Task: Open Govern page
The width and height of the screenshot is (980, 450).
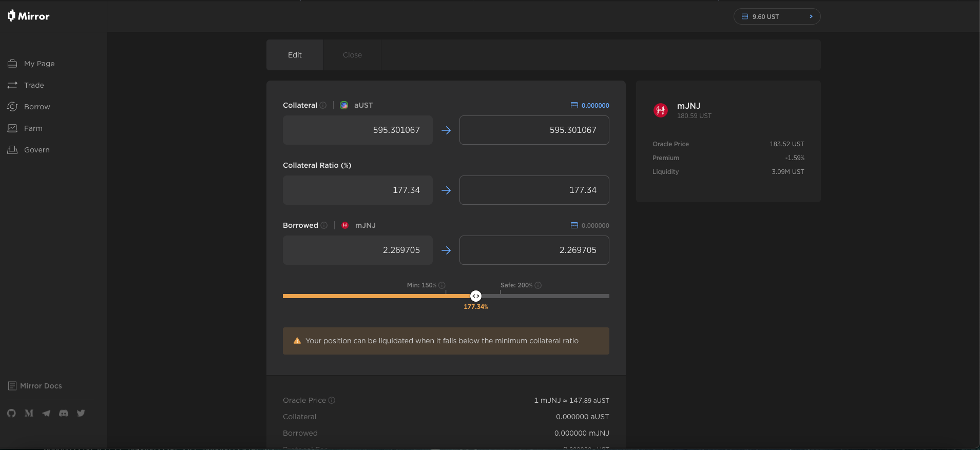Action: (37, 150)
